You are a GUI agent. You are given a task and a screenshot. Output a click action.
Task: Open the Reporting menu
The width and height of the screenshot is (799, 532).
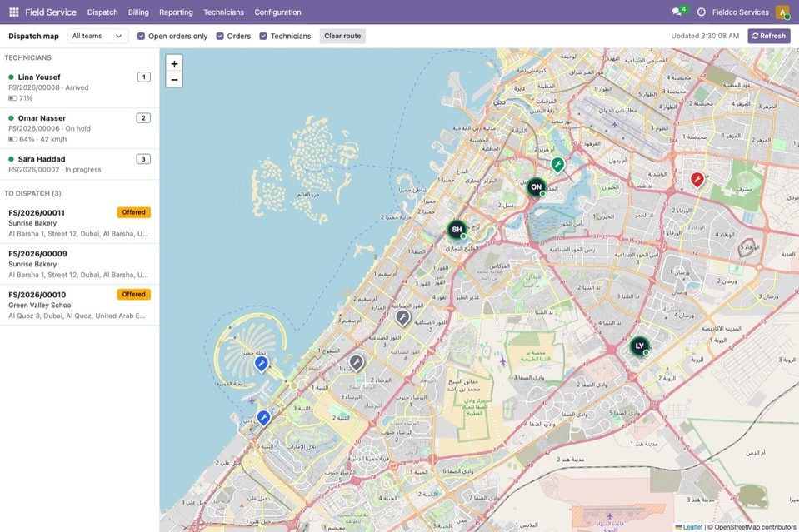[x=176, y=12]
